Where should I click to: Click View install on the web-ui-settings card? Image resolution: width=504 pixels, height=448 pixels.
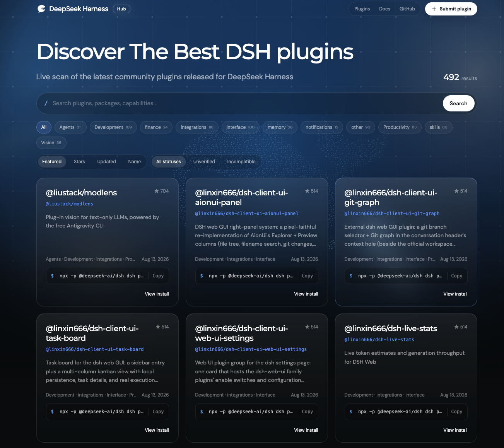tap(306, 430)
